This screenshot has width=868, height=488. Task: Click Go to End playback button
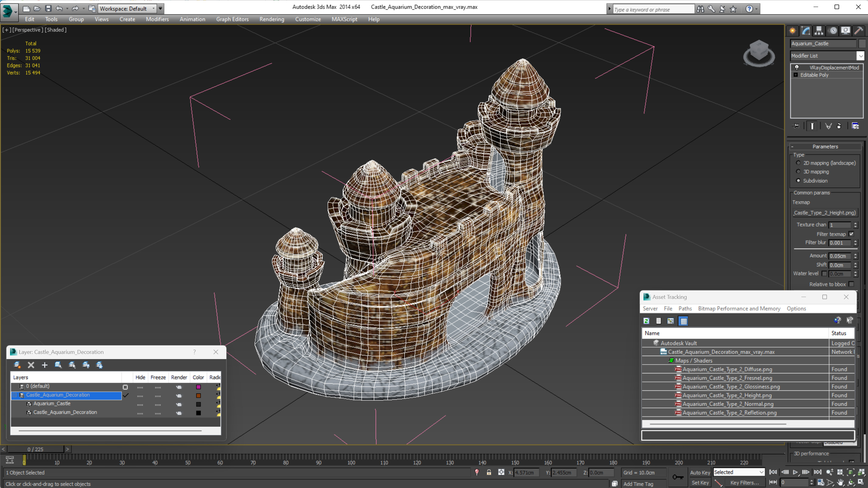[x=818, y=472]
